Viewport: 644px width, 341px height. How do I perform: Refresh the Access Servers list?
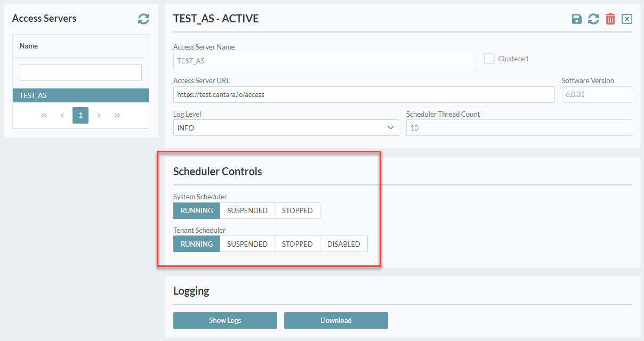click(x=143, y=19)
